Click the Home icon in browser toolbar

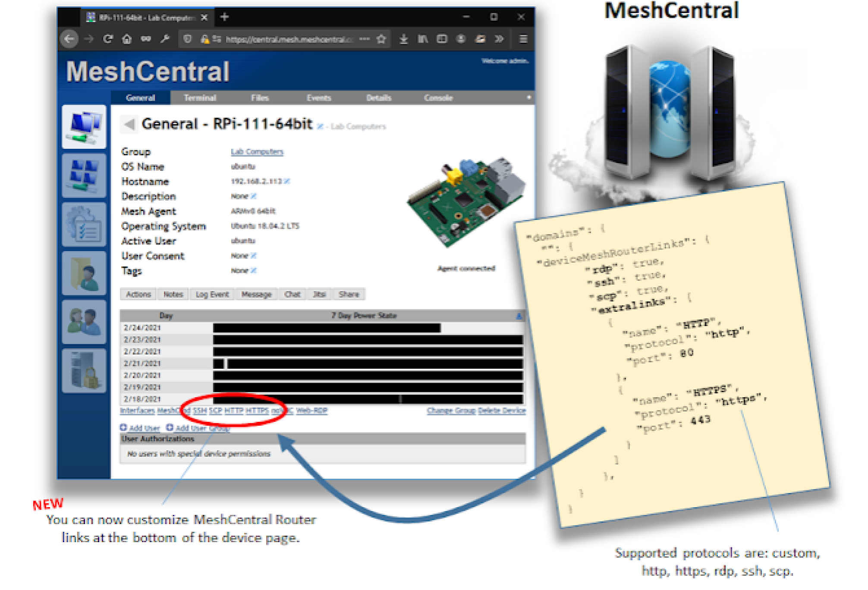126,39
